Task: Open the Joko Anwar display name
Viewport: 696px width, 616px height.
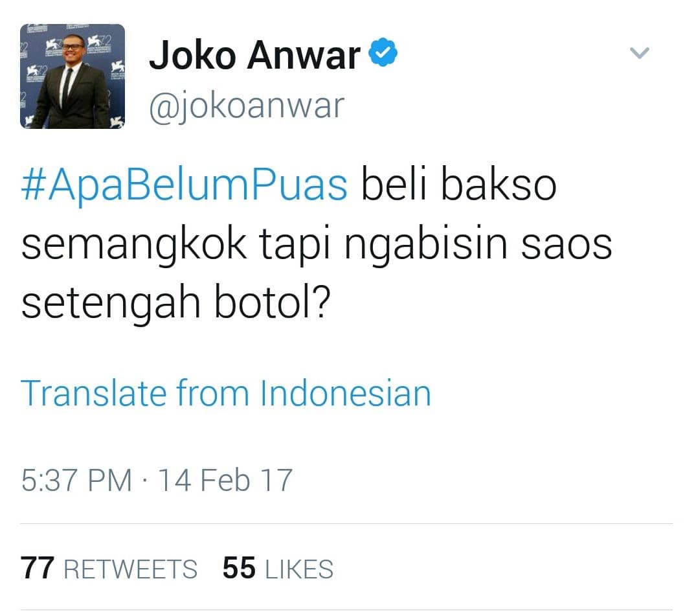Action: click(x=255, y=55)
